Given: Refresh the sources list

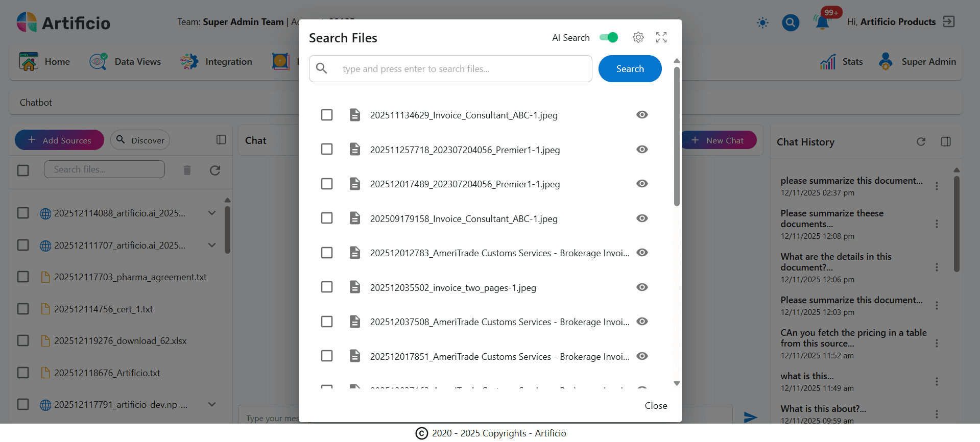Looking at the screenshot, I should point(215,170).
